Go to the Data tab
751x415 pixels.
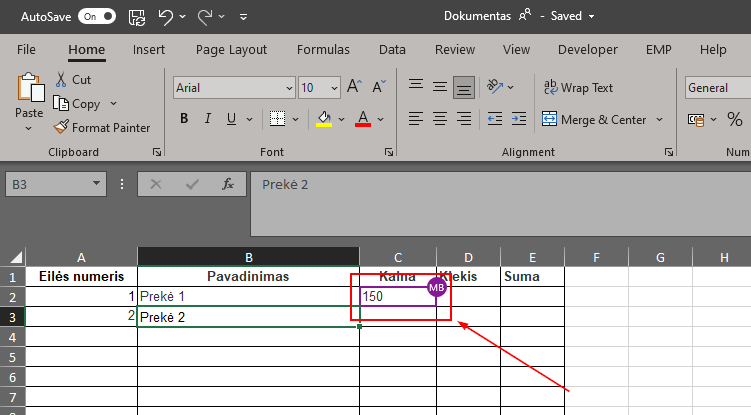click(392, 49)
